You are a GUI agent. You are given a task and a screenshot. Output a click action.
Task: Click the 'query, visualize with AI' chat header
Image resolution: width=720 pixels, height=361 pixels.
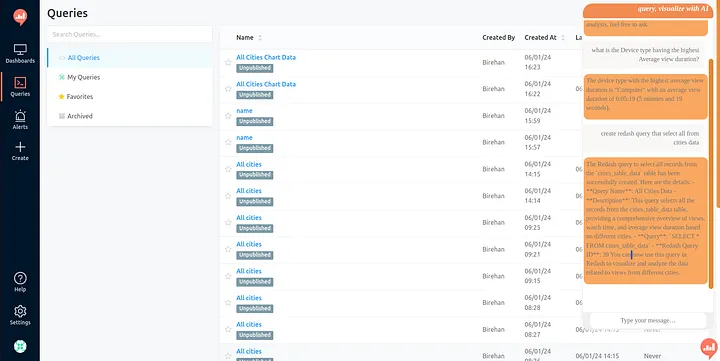click(x=648, y=11)
